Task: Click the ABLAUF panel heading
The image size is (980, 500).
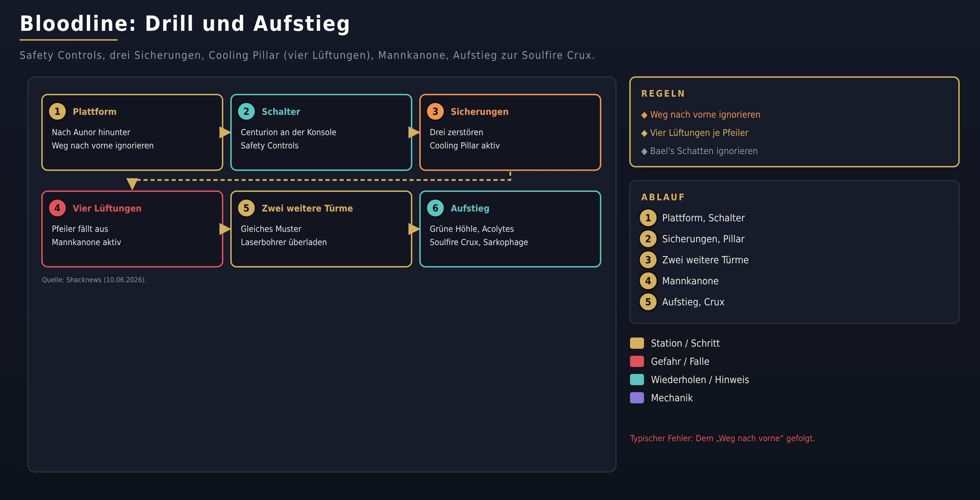Action: (x=663, y=197)
